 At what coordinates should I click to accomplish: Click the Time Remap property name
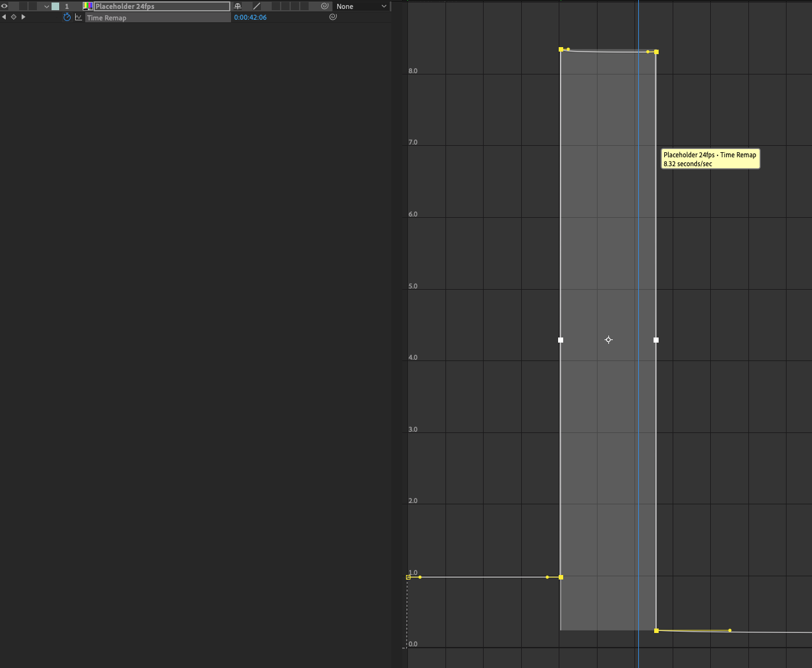point(106,18)
